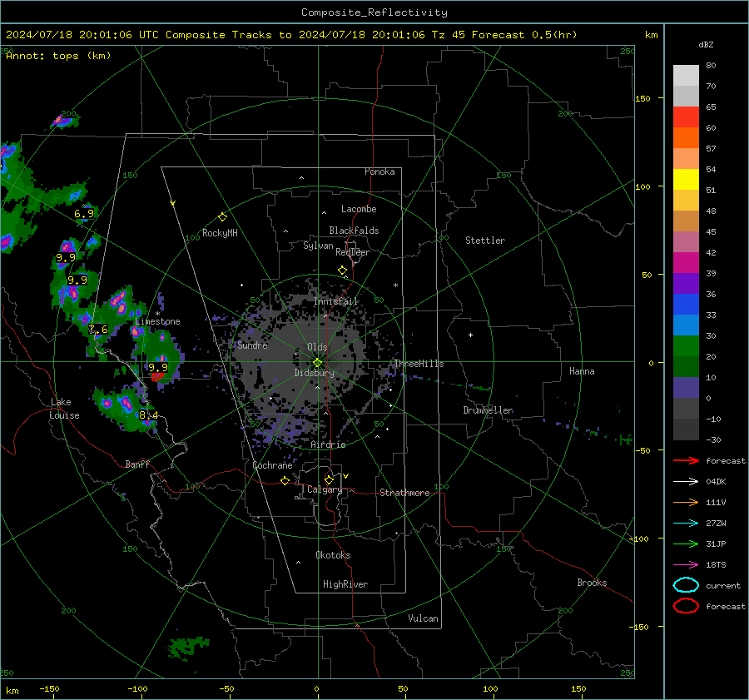Click the Blackfalds city label
Image resolution: width=749 pixels, height=700 pixels.
pos(354,231)
